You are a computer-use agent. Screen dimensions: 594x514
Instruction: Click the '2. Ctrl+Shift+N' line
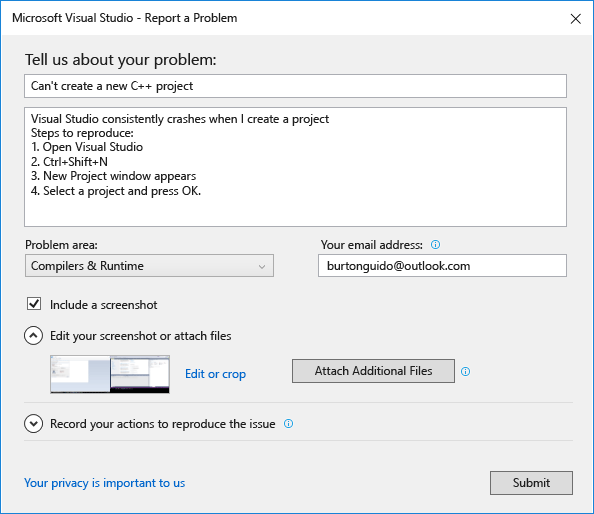(69, 162)
